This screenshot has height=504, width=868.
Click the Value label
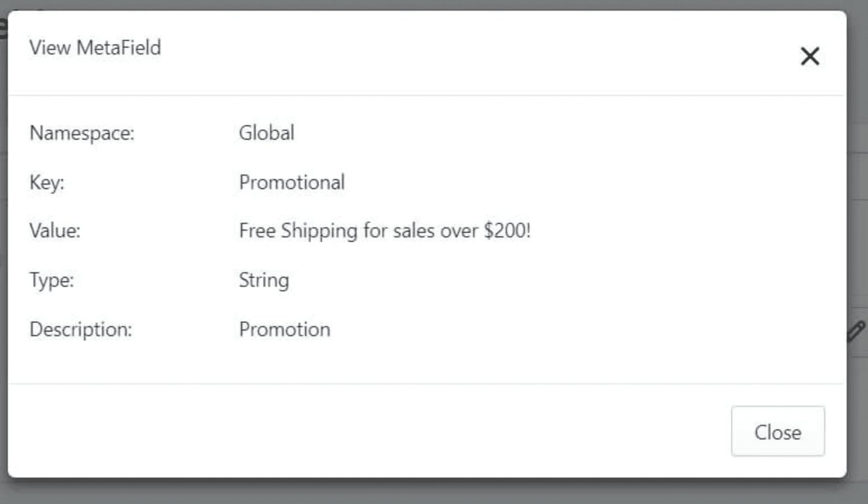tap(55, 231)
